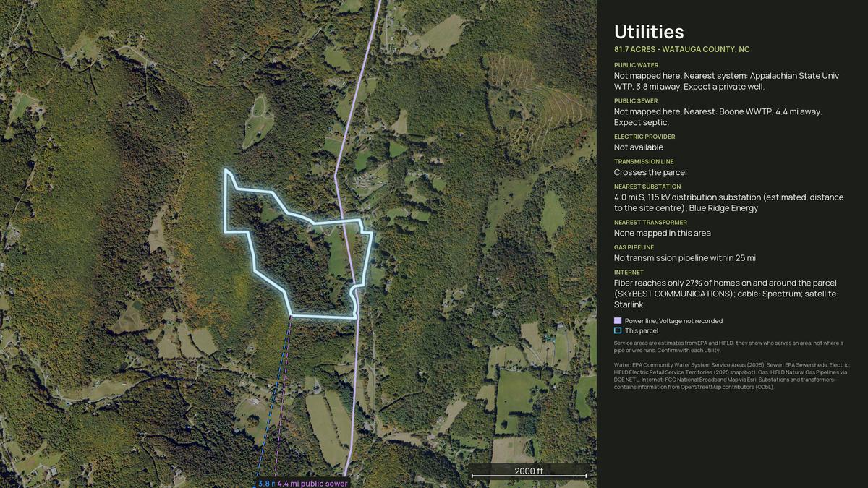Click 'No transmission pipeline within 25 mi' text
Viewport: 868px width, 488px height.
click(x=685, y=258)
